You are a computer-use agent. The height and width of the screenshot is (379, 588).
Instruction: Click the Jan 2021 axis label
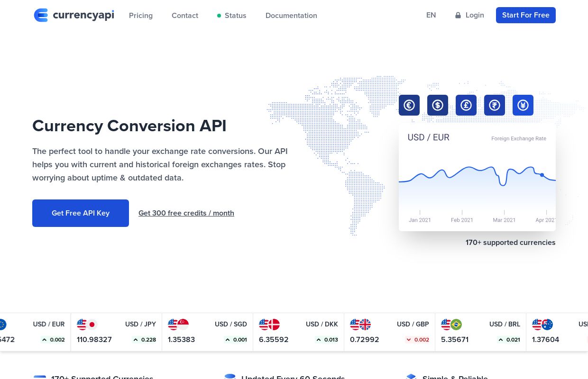click(420, 220)
